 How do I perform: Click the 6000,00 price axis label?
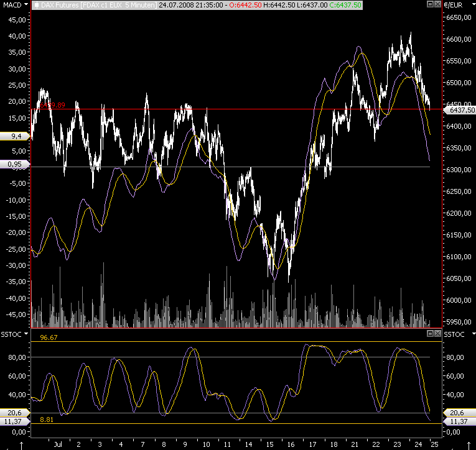tap(459, 300)
